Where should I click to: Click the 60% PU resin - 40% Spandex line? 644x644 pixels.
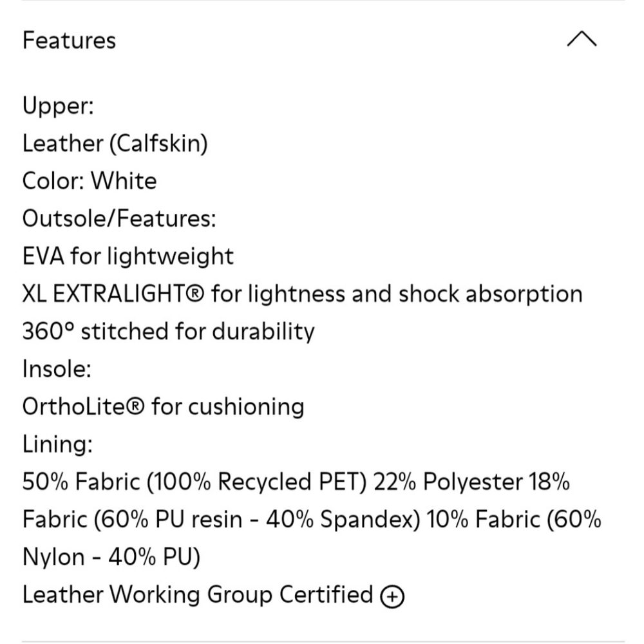point(258,519)
